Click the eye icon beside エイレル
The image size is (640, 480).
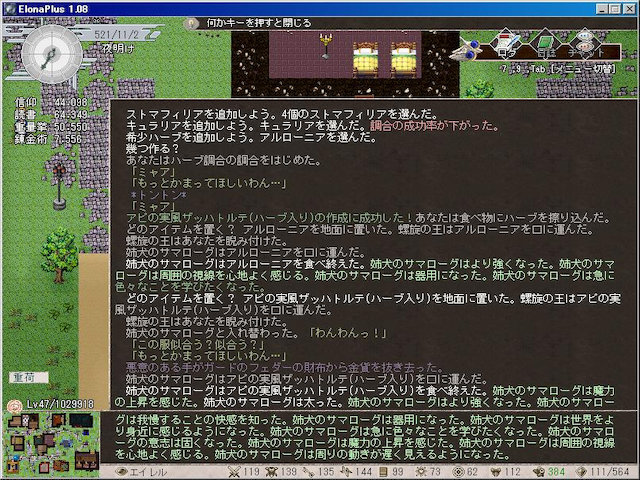122,472
